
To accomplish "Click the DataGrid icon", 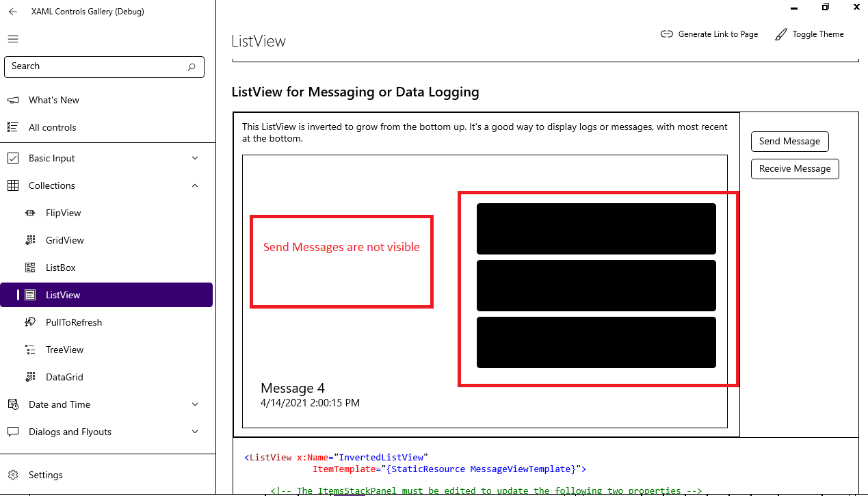I will click(x=30, y=377).
